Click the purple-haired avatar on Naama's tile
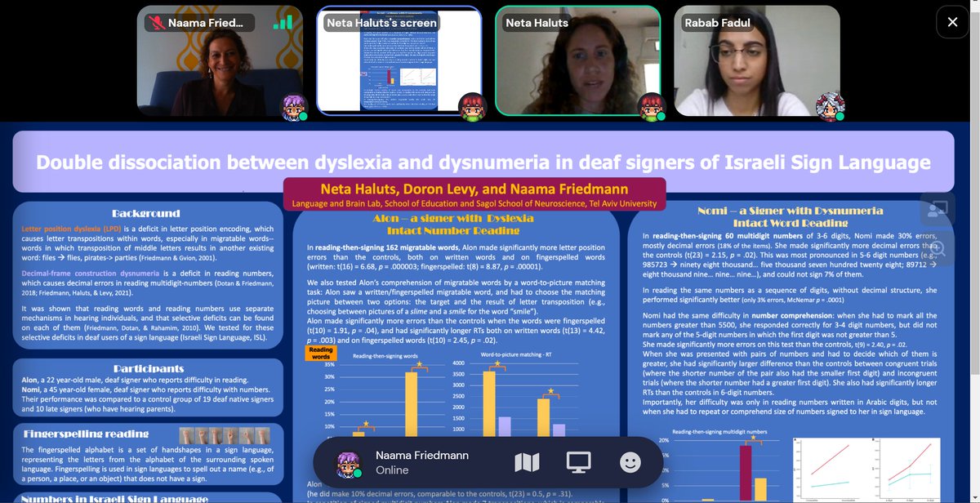 tap(292, 106)
